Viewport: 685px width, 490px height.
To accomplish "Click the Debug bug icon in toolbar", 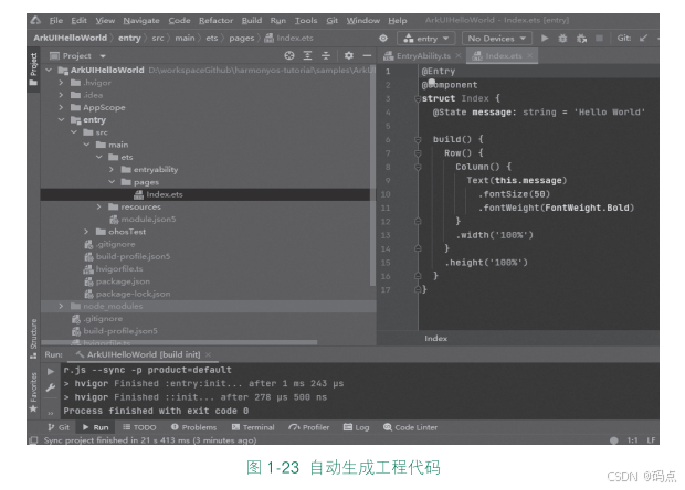I will tap(563, 38).
